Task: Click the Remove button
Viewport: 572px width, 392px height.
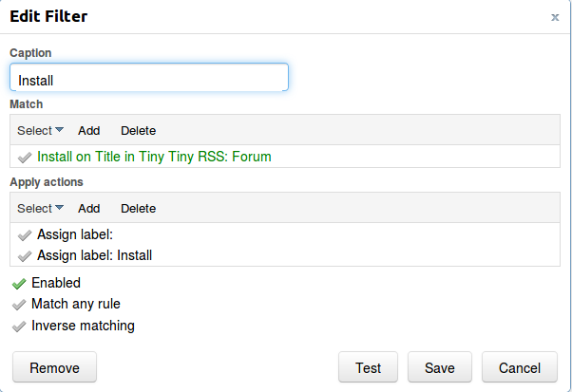Action: click(x=55, y=367)
